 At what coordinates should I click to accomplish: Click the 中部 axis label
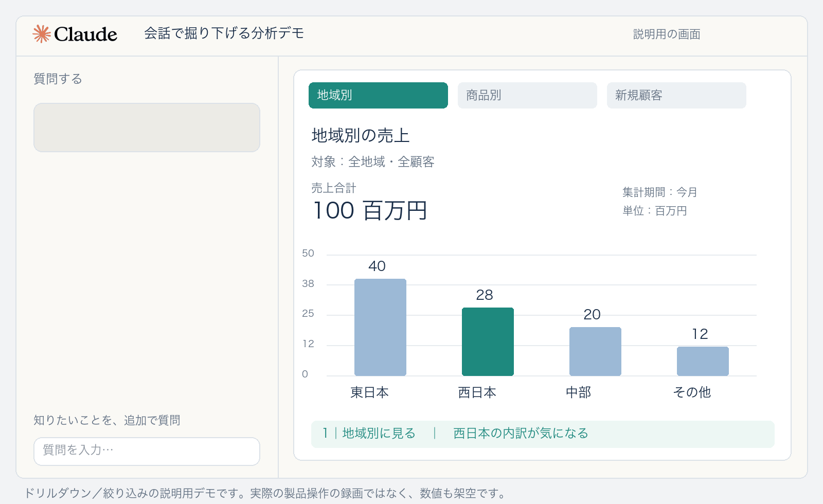579,392
